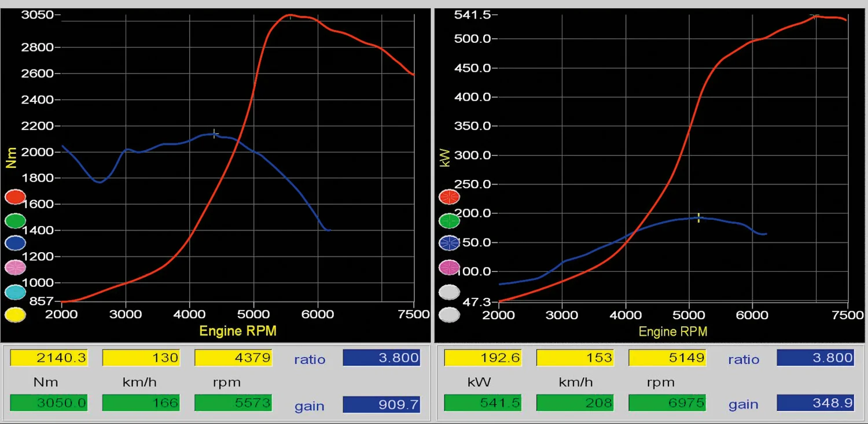Click the gain label on the power panel

[744, 404]
